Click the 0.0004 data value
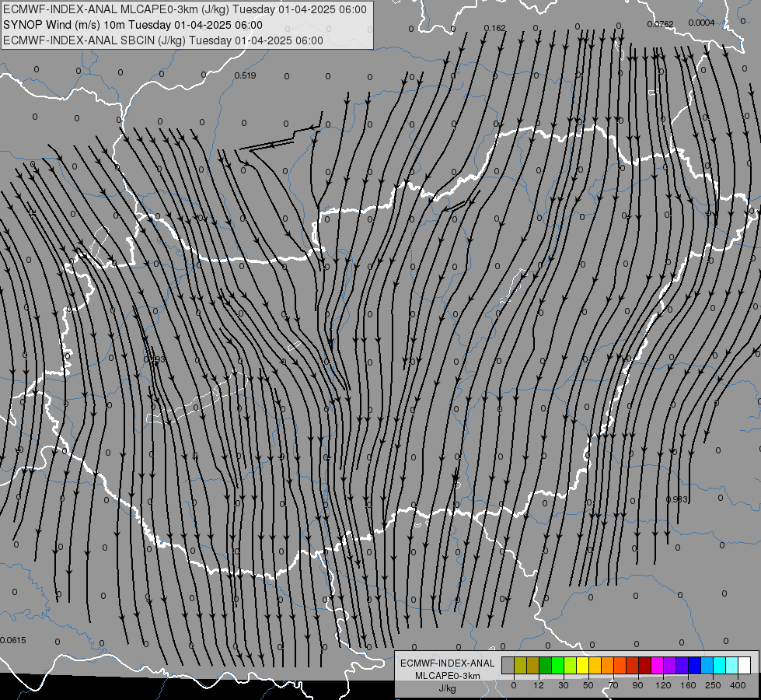Viewport: 761px width, 700px height. 701,23
